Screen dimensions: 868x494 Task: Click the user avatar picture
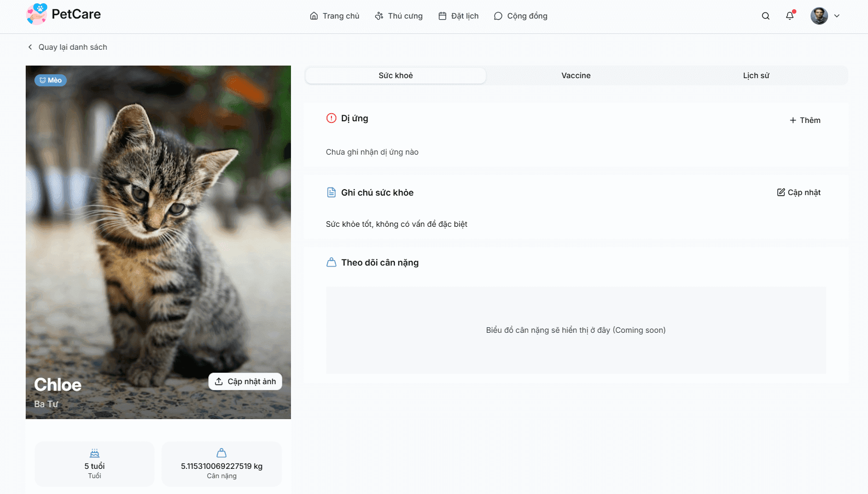tap(819, 16)
